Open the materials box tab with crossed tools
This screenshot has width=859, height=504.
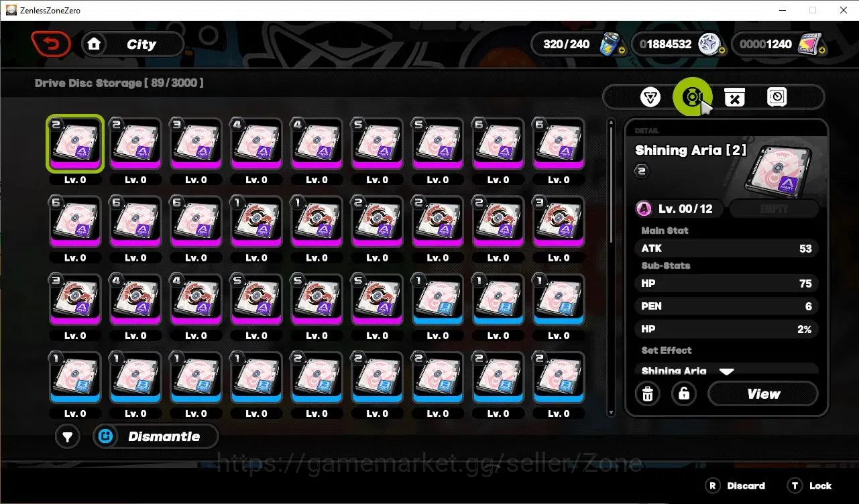point(735,98)
